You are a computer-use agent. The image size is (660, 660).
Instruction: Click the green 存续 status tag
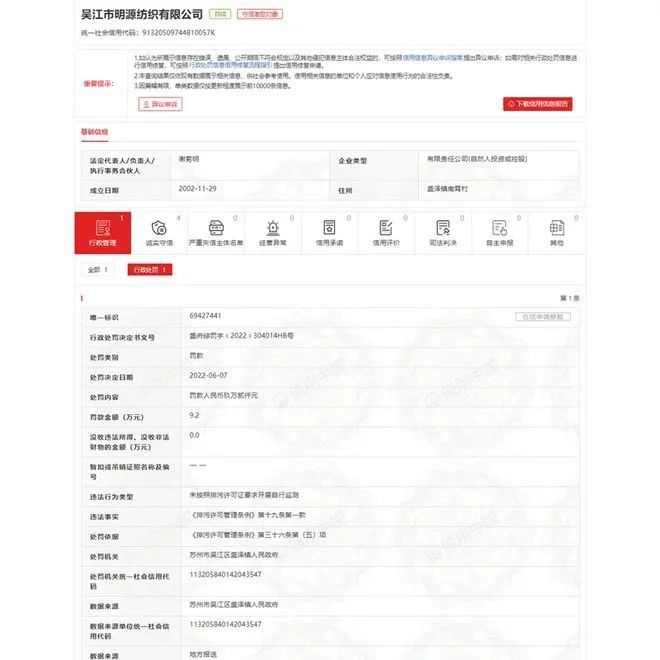pyautogui.click(x=220, y=15)
